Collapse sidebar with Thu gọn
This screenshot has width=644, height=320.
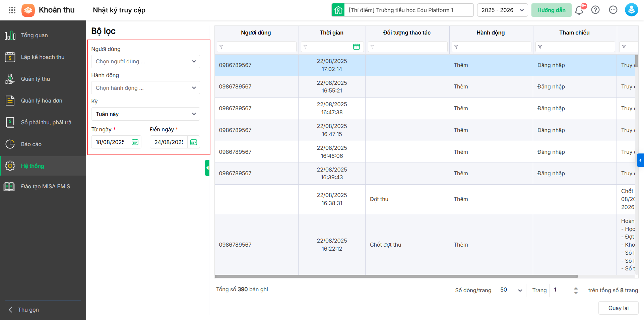[23, 310]
